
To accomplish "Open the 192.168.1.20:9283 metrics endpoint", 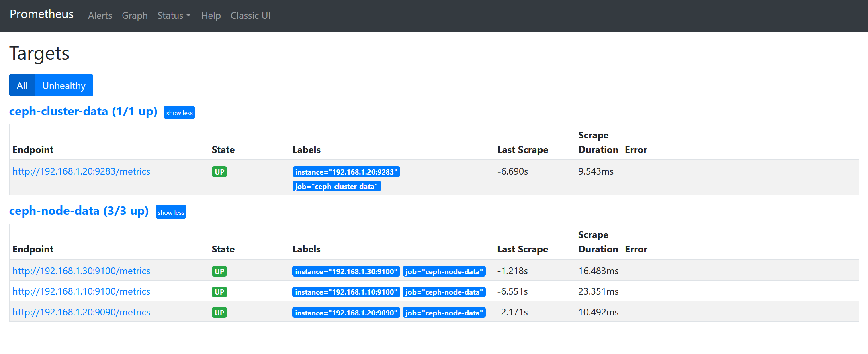I will tap(81, 171).
